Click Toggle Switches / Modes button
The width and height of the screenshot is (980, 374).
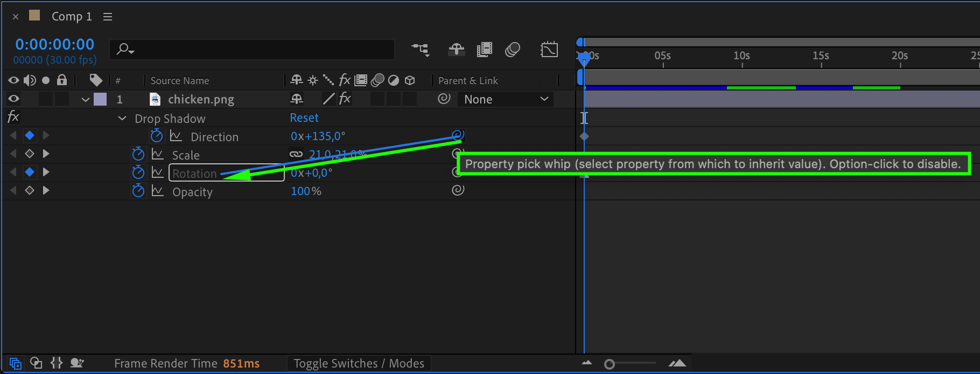pyautogui.click(x=359, y=364)
